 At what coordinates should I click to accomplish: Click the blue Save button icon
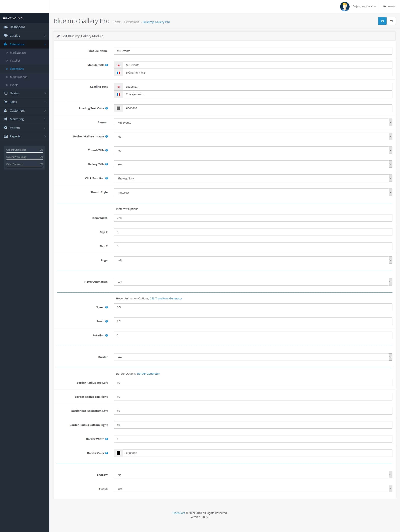coord(382,21)
